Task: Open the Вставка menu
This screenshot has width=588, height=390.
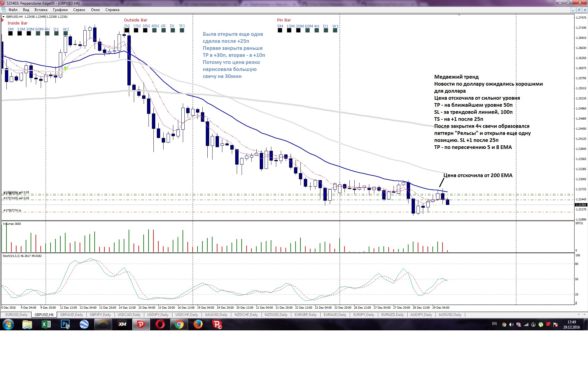Action: tap(41, 10)
